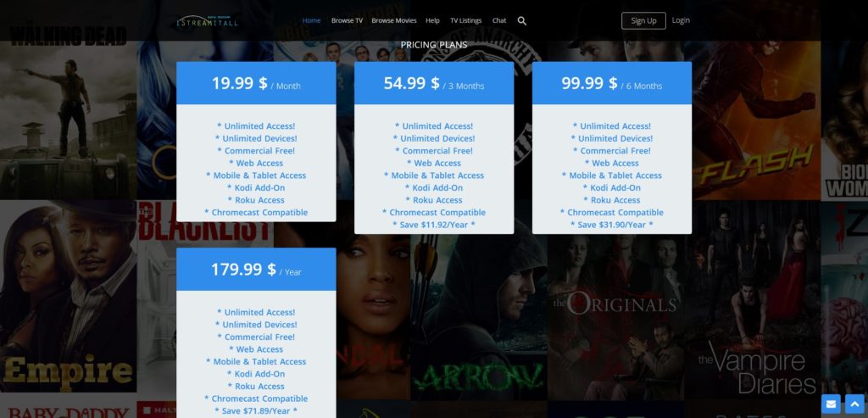Choose the 54.99 $ 3 Months plan

coord(434,83)
